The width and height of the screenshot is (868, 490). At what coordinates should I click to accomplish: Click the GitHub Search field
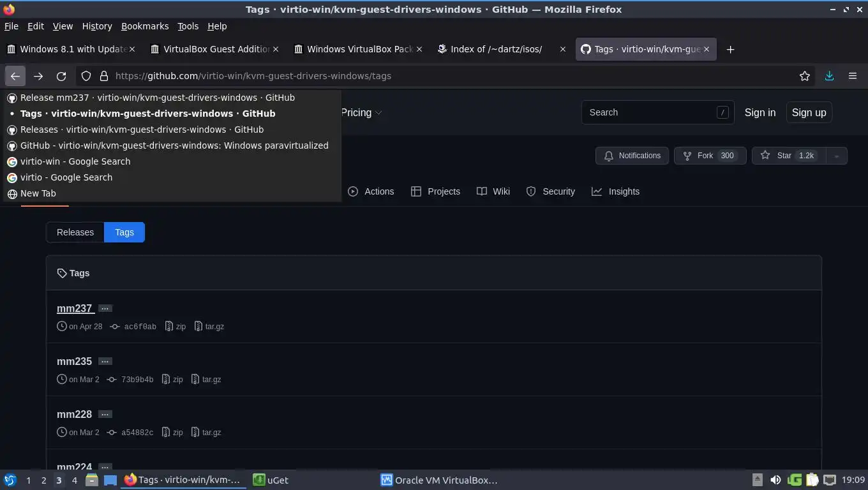click(657, 112)
